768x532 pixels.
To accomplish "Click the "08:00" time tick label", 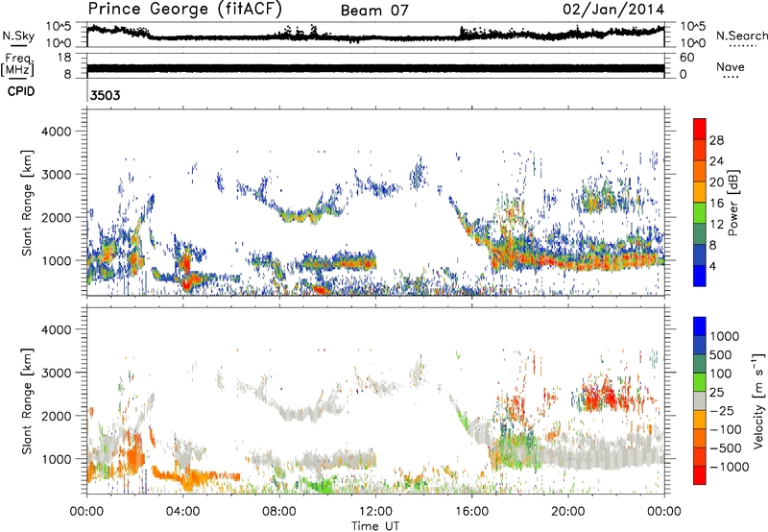I will point(279,512).
